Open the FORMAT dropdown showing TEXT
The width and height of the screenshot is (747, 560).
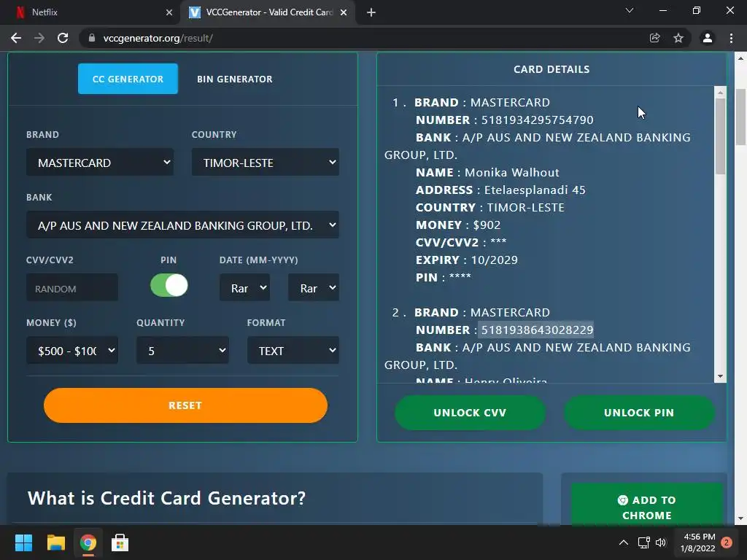[293, 351]
